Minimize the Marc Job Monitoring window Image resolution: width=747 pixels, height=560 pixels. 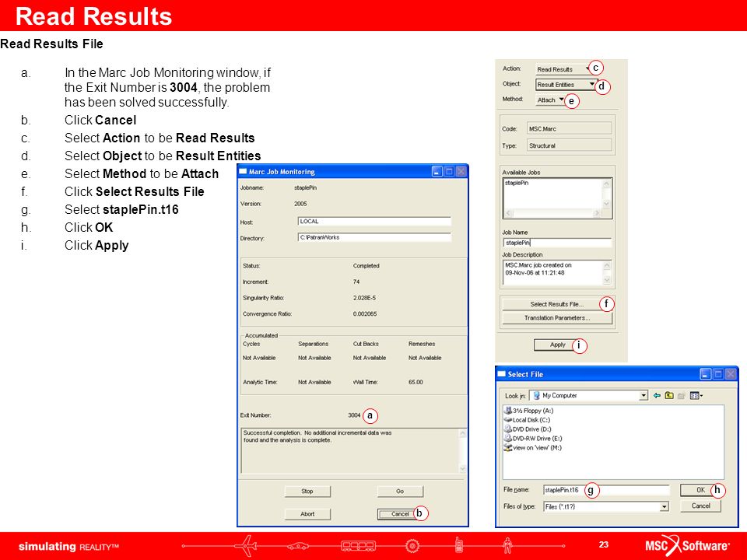click(437, 171)
